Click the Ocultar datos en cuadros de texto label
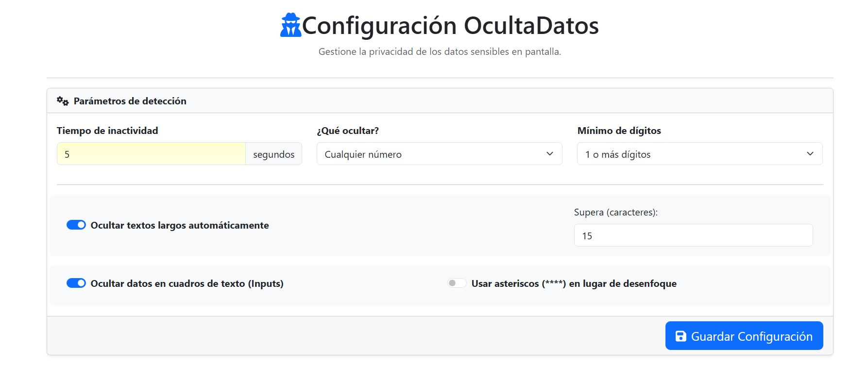 click(x=187, y=283)
